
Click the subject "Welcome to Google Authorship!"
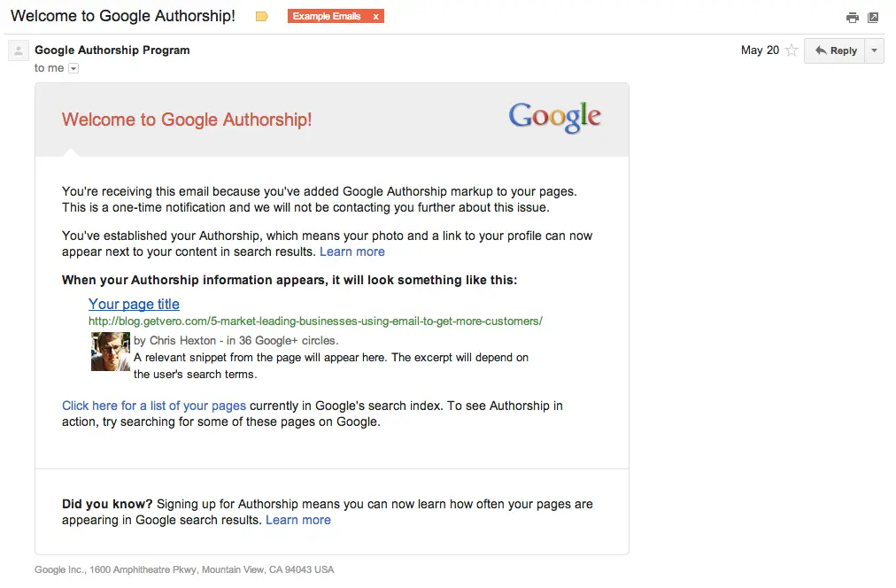[122, 15]
